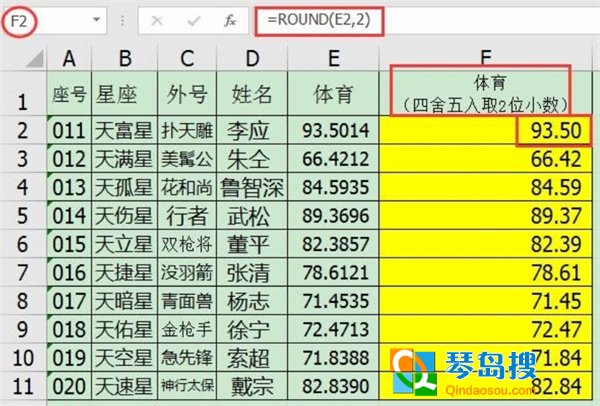Select cell containing 天富星
This screenshot has height=406, width=600.
[x=125, y=130]
